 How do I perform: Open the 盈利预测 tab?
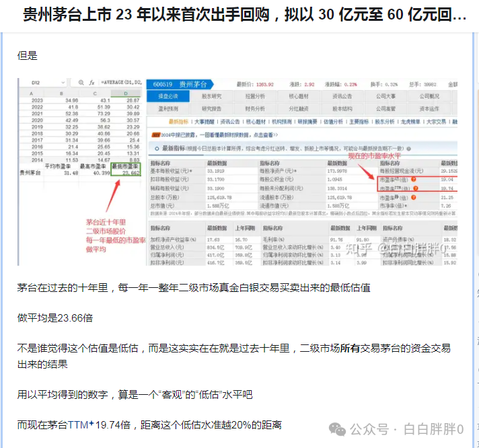tap(168, 109)
